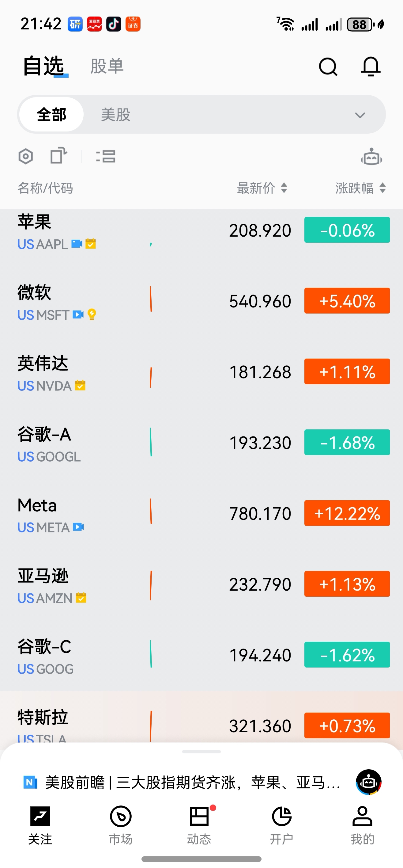403x868 pixels.
Task: Open Apple's live video icon
Action: [x=77, y=244]
